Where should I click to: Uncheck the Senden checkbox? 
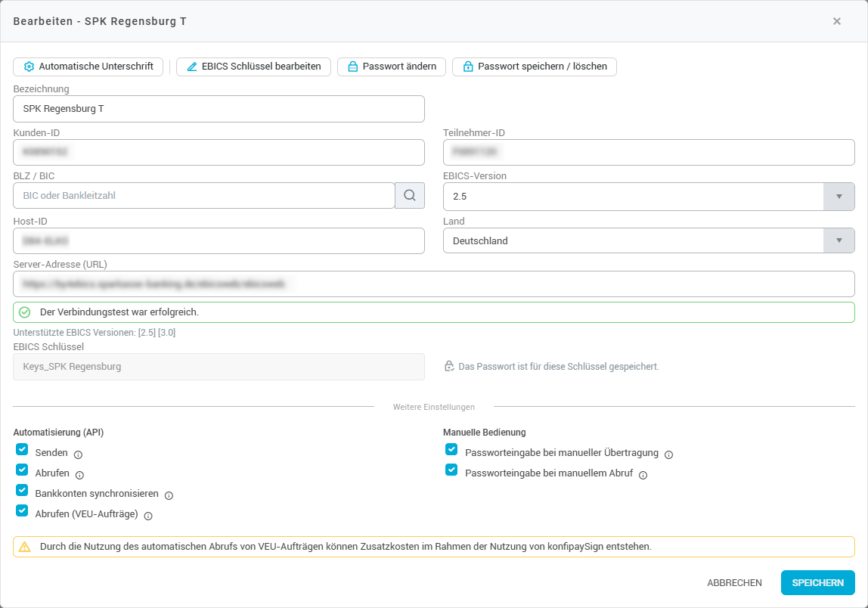[x=22, y=449]
